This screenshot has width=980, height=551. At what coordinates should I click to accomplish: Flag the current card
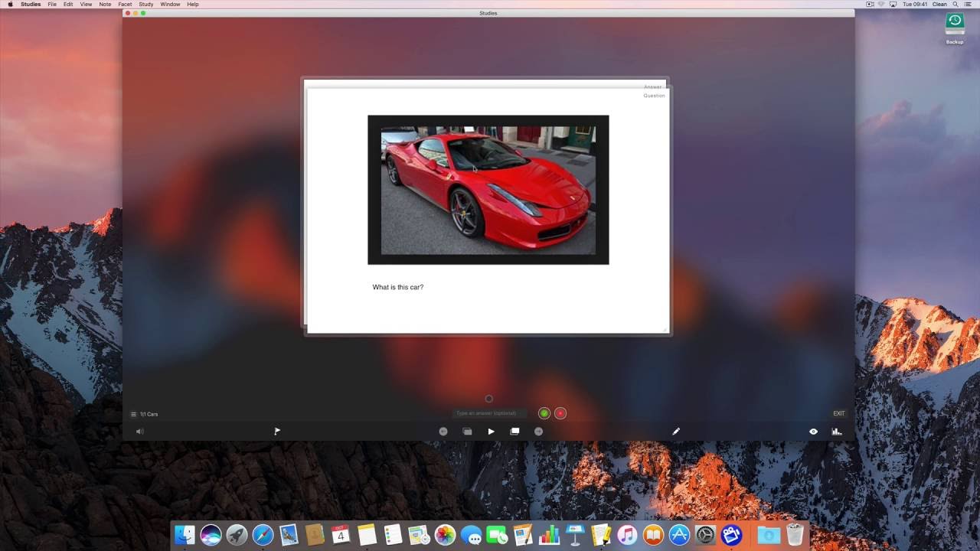tap(277, 432)
